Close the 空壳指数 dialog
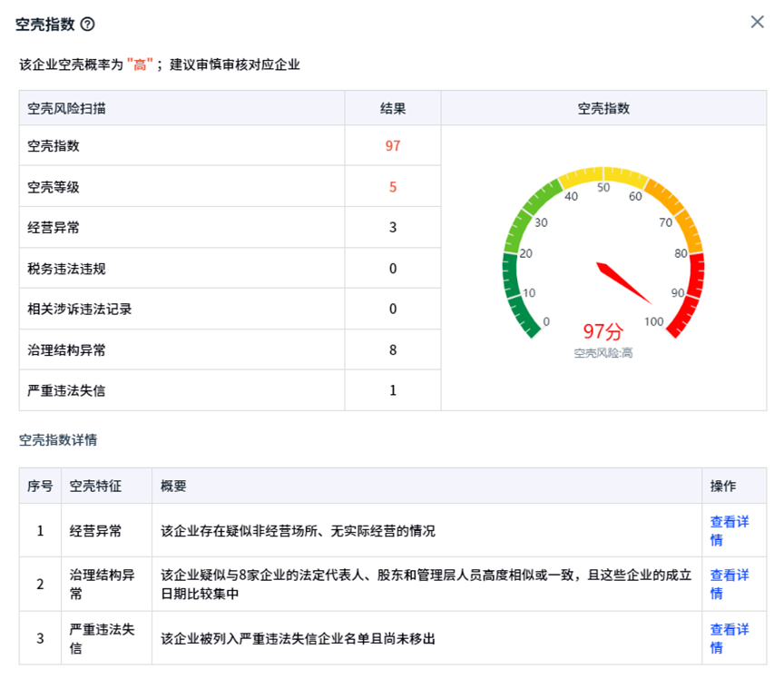 [x=757, y=22]
